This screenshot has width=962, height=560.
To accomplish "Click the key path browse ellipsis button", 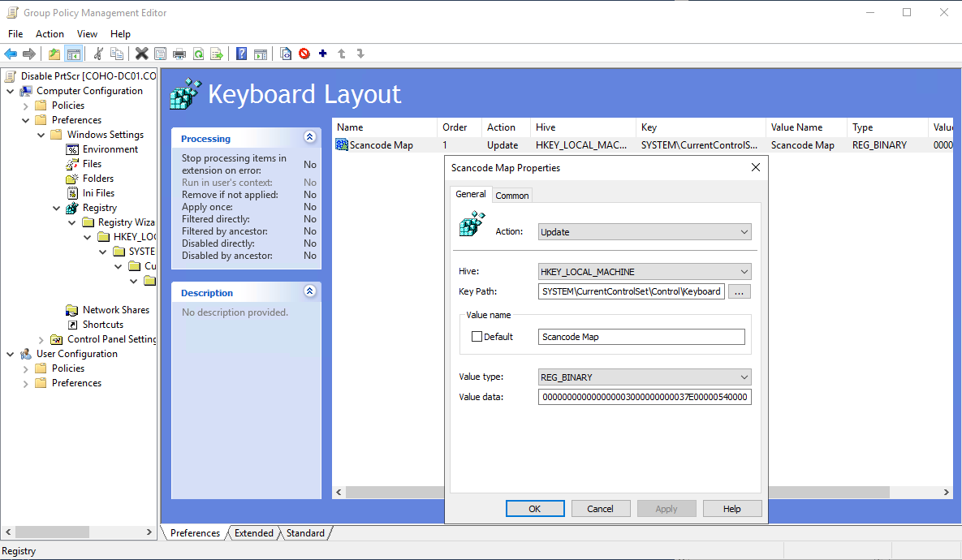I will tap(740, 292).
